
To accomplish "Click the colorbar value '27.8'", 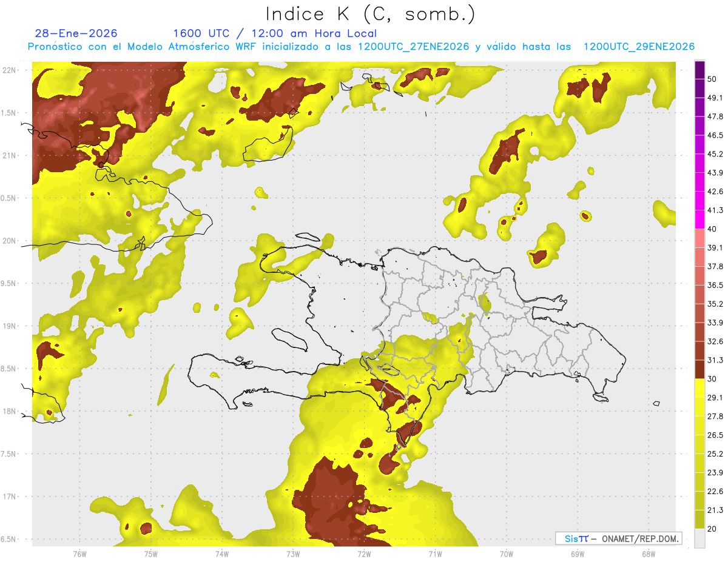I will coord(715,416).
